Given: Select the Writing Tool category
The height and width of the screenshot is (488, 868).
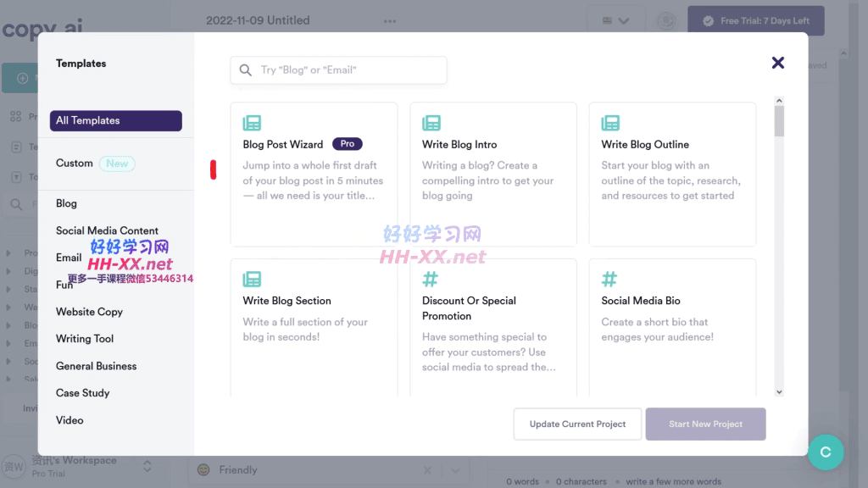Looking at the screenshot, I should pos(85,339).
